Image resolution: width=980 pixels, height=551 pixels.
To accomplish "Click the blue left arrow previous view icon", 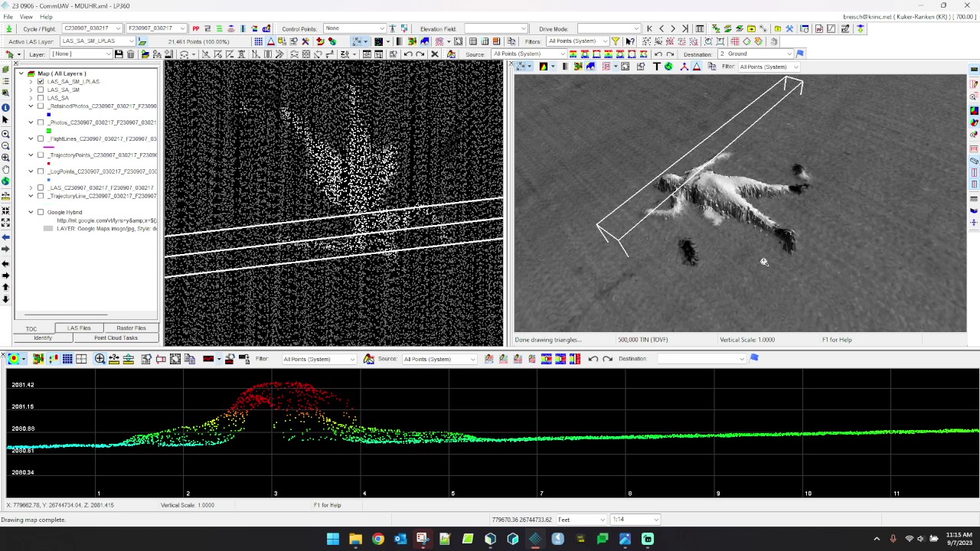I will point(5,238).
